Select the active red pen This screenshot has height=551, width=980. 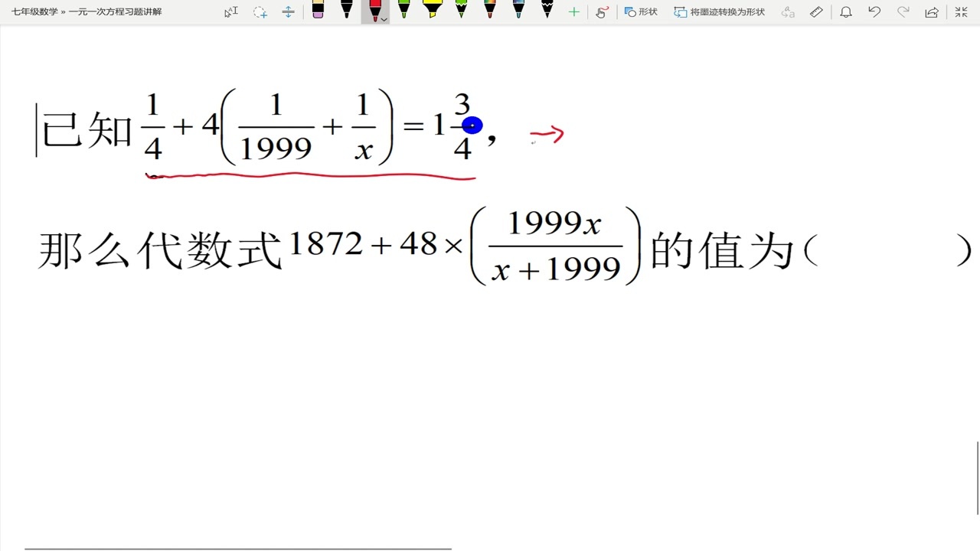tap(374, 10)
